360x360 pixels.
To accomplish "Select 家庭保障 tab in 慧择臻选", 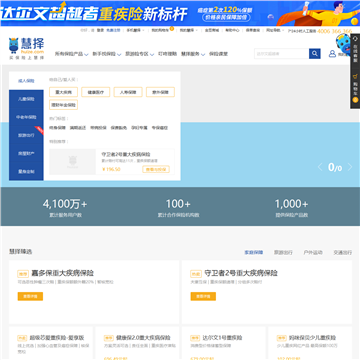I will pos(254,252).
